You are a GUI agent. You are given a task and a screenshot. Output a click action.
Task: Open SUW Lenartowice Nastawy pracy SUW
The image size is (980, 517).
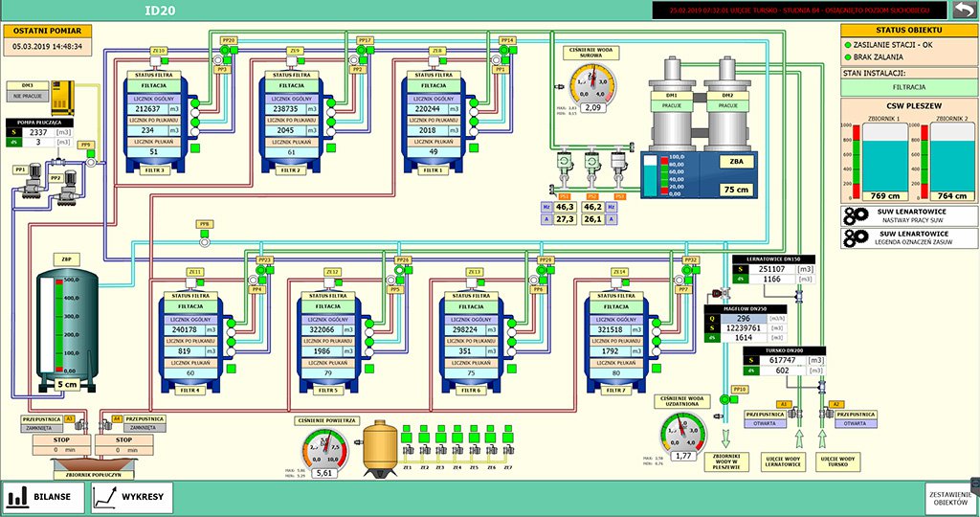pos(909,216)
